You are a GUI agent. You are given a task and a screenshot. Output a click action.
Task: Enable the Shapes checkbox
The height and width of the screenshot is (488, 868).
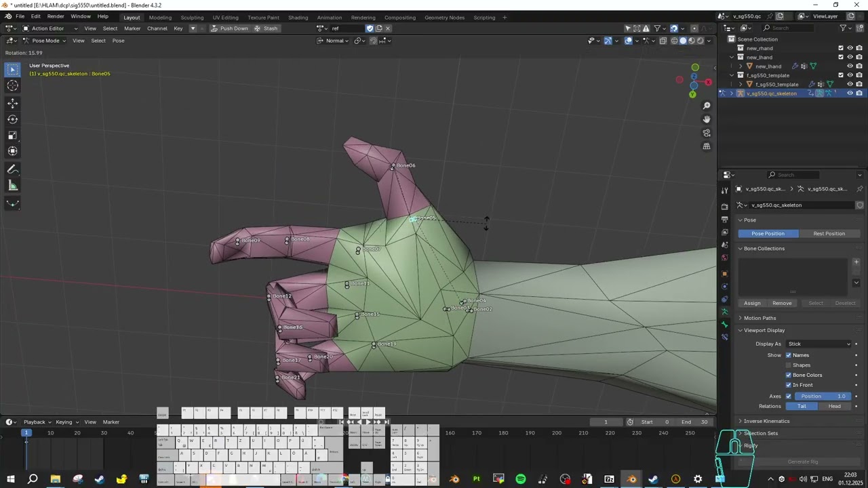point(789,365)
